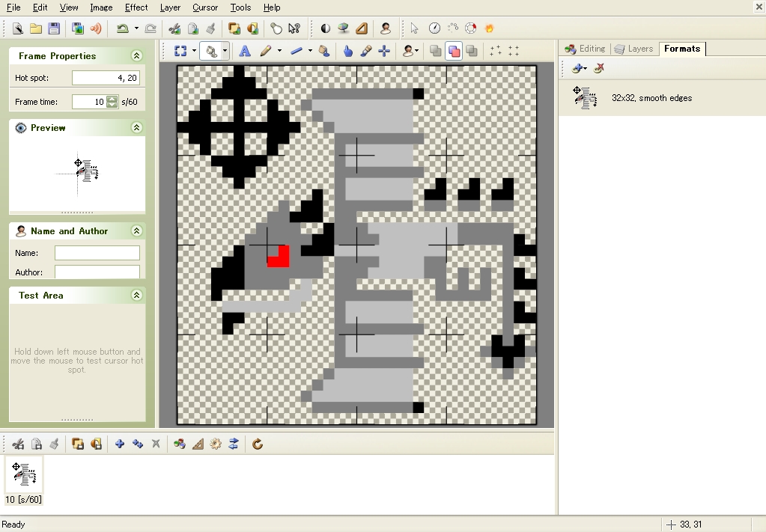Select the 10 [s/60] frame thumbnail
The width and height of the screenshot is (766, 532).
click(x=23, y=481)
